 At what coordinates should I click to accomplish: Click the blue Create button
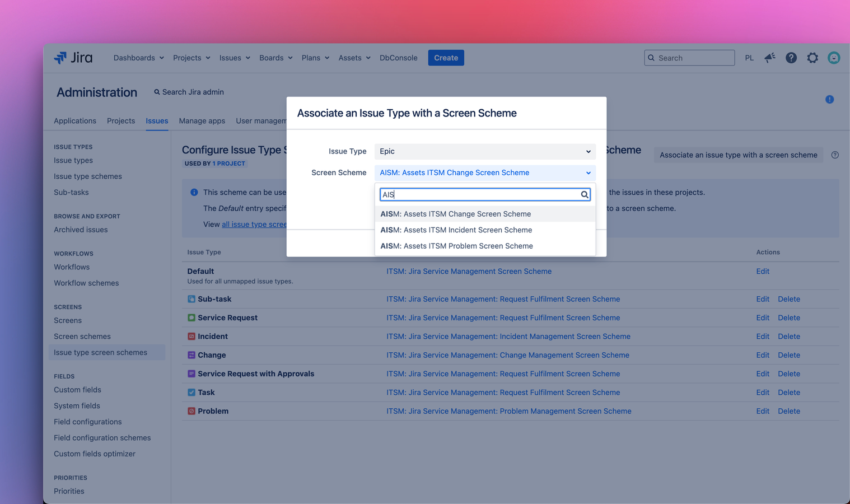point(446,58)
